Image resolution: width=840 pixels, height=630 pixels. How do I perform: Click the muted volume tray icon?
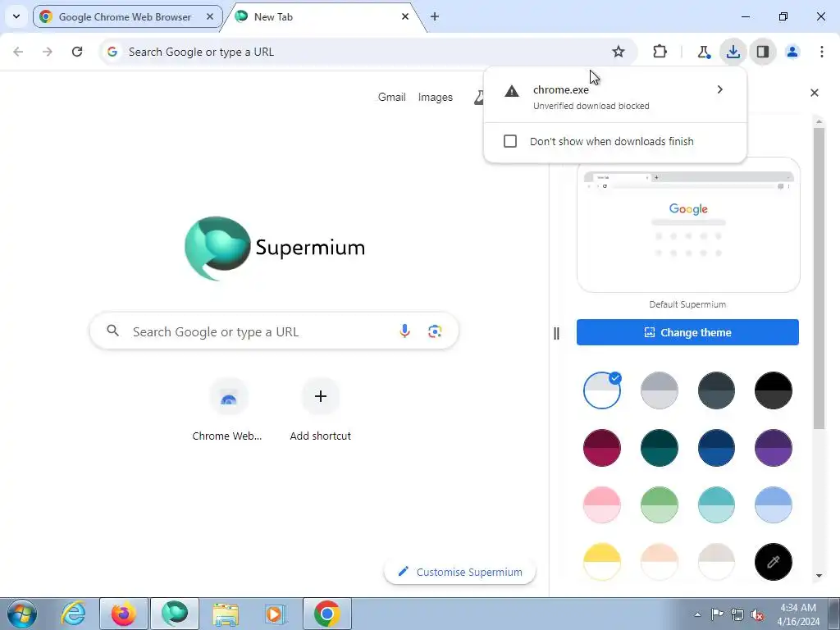757,614
